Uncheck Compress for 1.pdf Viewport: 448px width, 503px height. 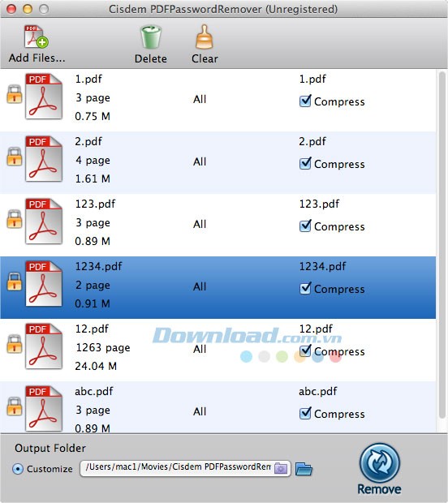point(305,101)
